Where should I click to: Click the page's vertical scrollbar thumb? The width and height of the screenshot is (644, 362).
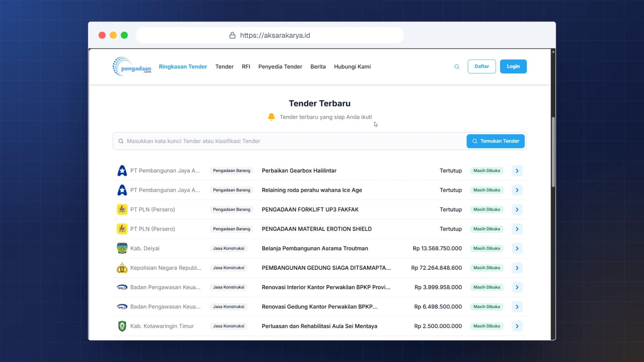click(x=553, y=152)
